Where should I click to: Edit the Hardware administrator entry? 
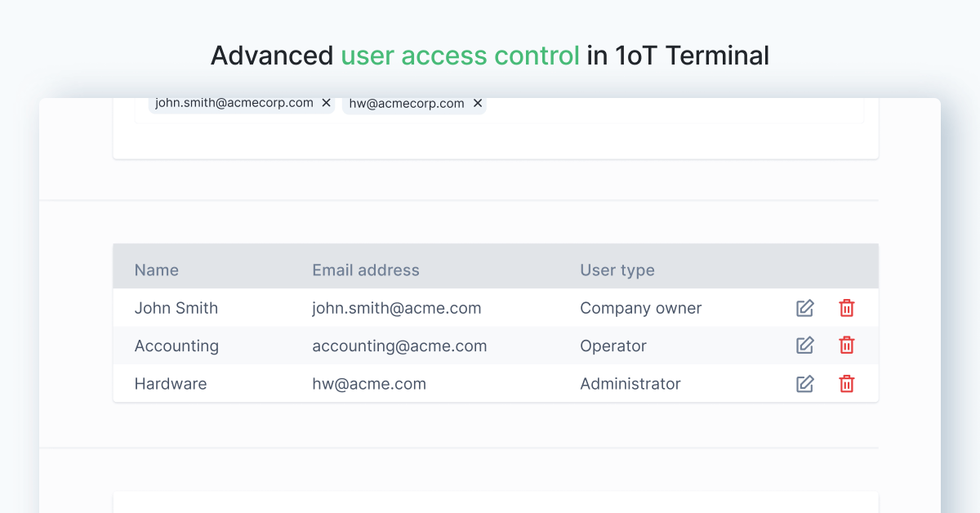(x=804, y=383)
